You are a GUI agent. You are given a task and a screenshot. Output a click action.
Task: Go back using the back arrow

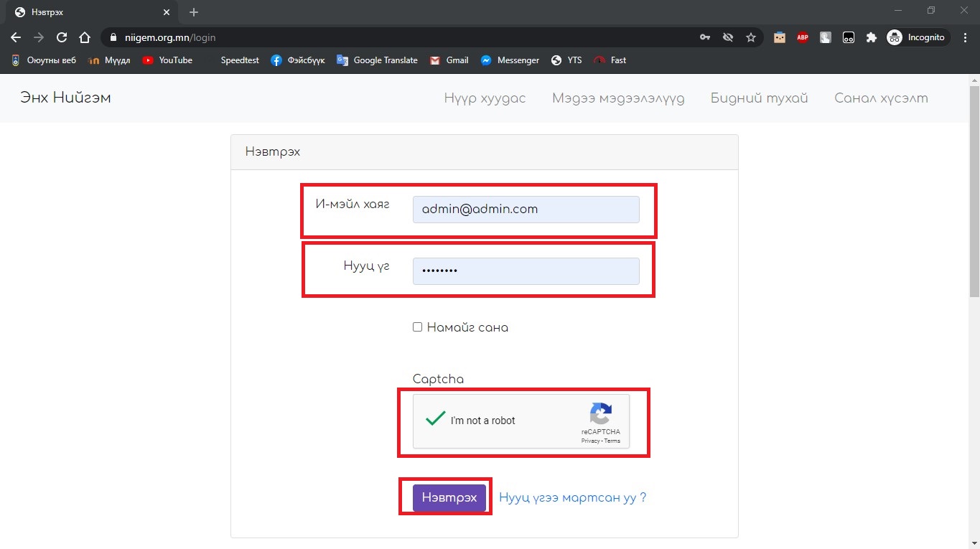click(16, 37)
